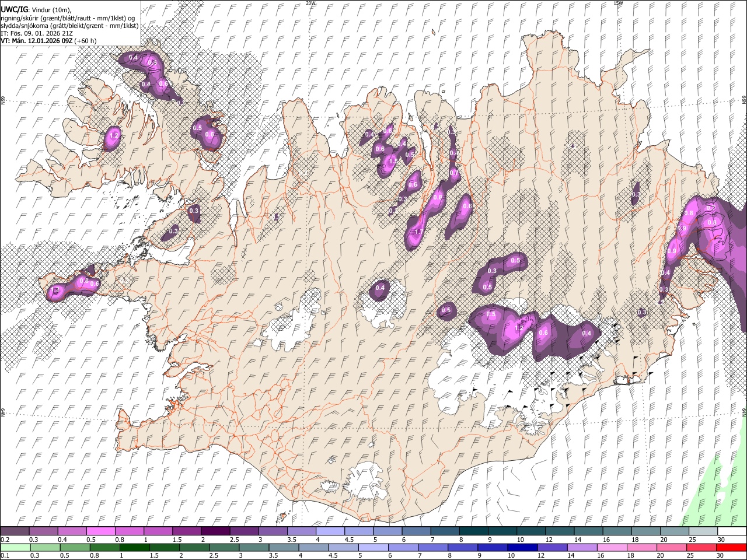Image resolution: width=747 pixels, height=560 pixels.
Task: Select the dark mauve swatch starting the upper legend
Action: tap(15, 531)
